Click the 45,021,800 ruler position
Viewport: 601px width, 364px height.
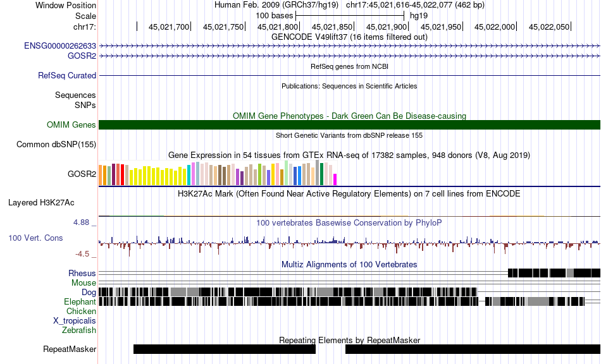click(278, 27)
